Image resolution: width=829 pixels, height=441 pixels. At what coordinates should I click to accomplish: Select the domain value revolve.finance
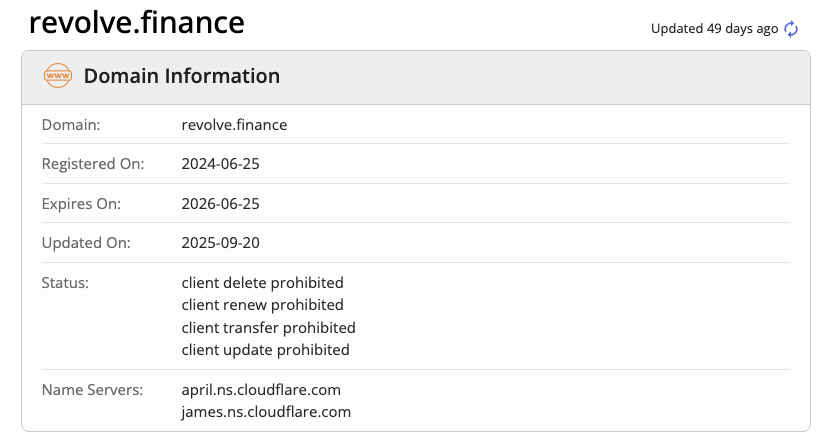click(x=234, y=125)
